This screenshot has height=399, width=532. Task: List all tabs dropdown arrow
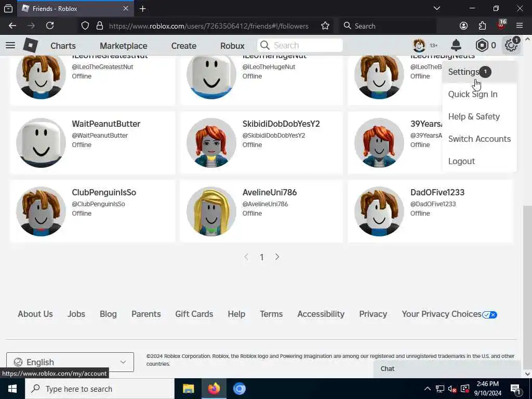(x=436, y=8)
